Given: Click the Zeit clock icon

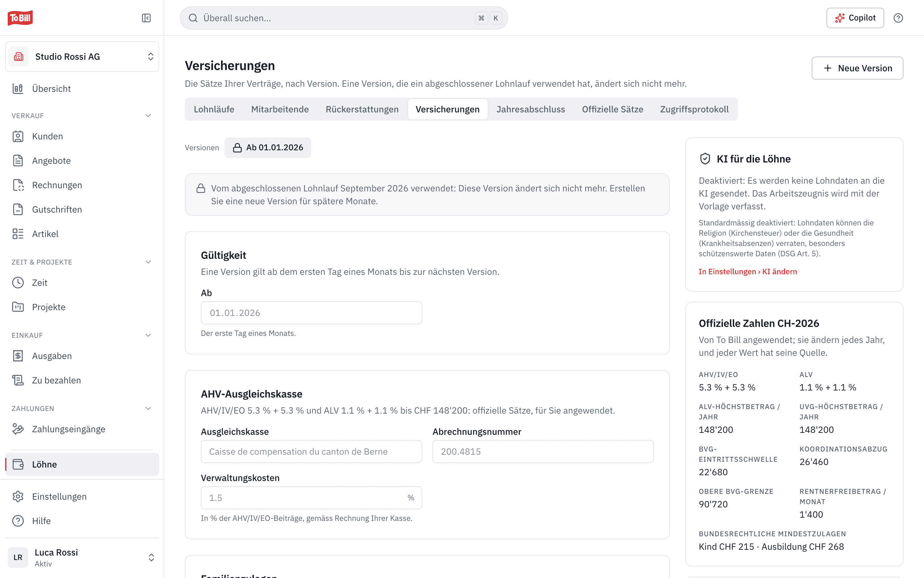Looking at the screenshot, I should coord(18,283).
